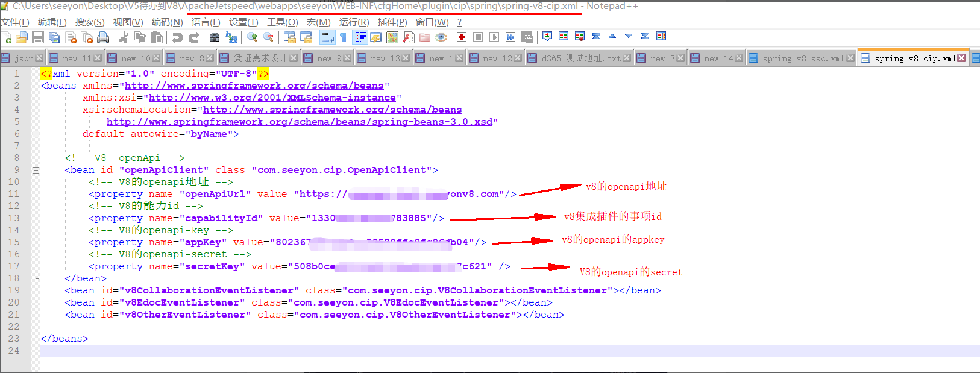
Task: Click the user defined language icon
Action: [375, 37]
